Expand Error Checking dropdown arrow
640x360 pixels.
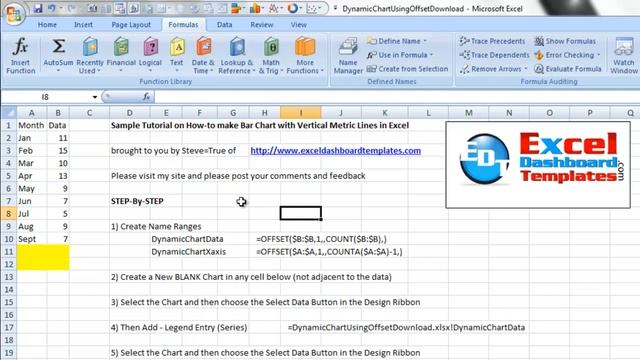[598, 55]
